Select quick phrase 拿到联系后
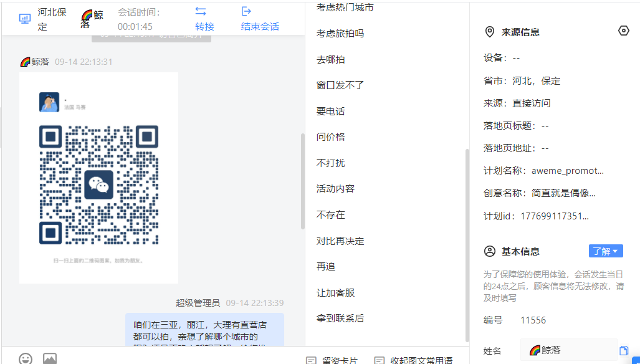This screenshot has height=364, width=640. click(x=340, y=318)
